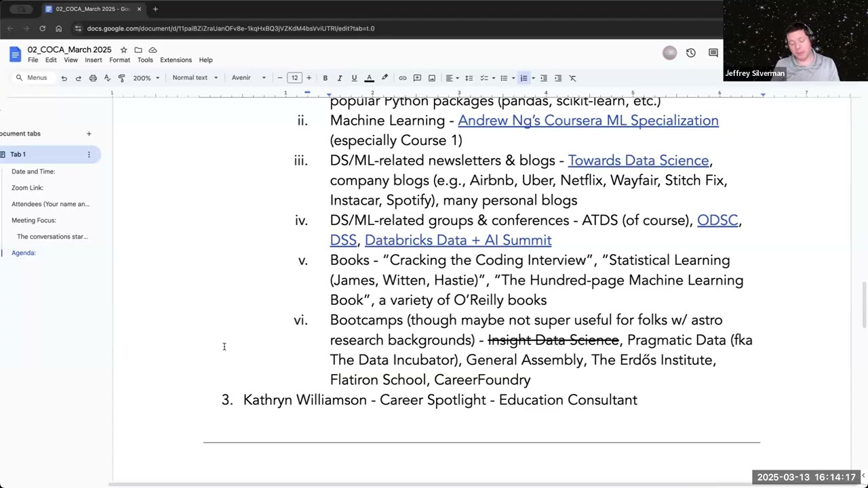Toggle italic formatting

340,78
